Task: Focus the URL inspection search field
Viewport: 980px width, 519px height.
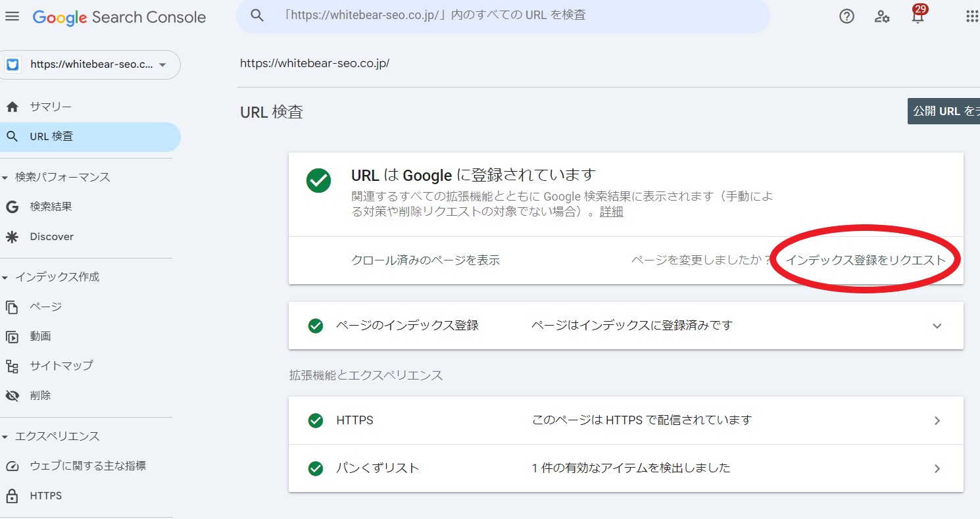Action: (502, 15)
